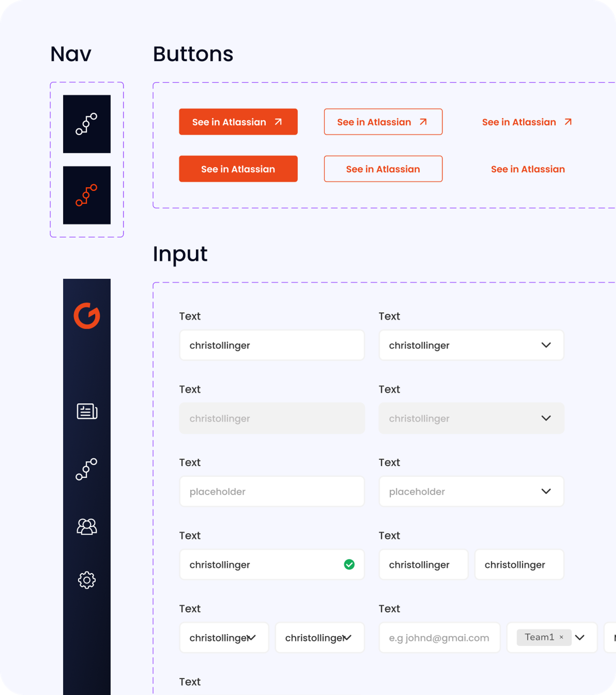The height and width of the screenshot is (695, 616).
Task: Open the news document icon in sidebar
Action: [87, 411]
